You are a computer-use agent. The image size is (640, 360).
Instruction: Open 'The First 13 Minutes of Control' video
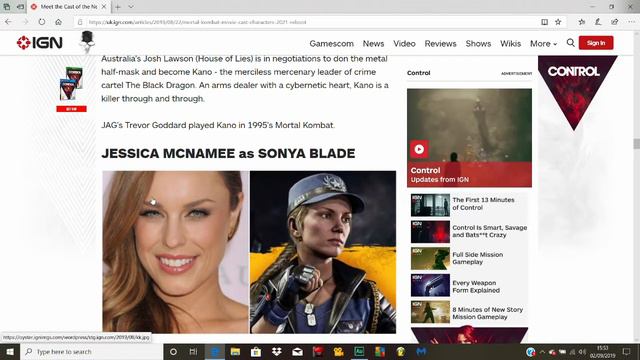pos(469,204)
